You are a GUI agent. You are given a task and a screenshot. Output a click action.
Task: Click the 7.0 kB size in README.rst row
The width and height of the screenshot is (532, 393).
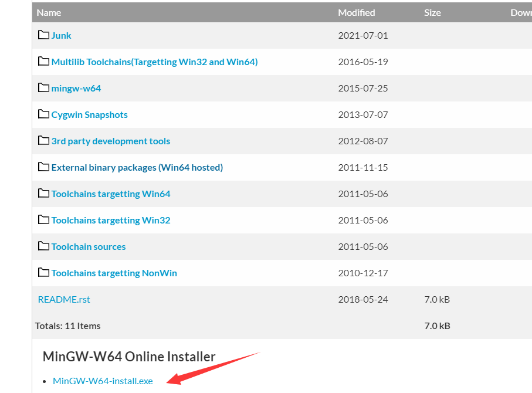pos(437,299)
